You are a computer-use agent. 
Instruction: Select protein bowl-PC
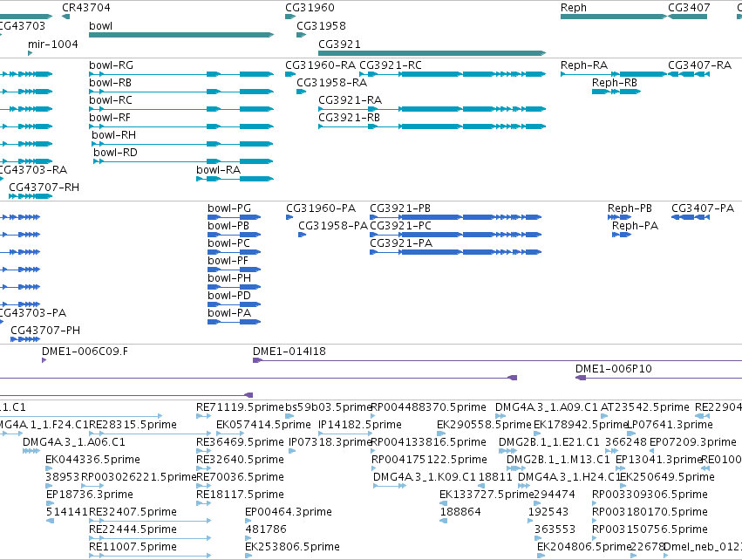coord(235,252)
